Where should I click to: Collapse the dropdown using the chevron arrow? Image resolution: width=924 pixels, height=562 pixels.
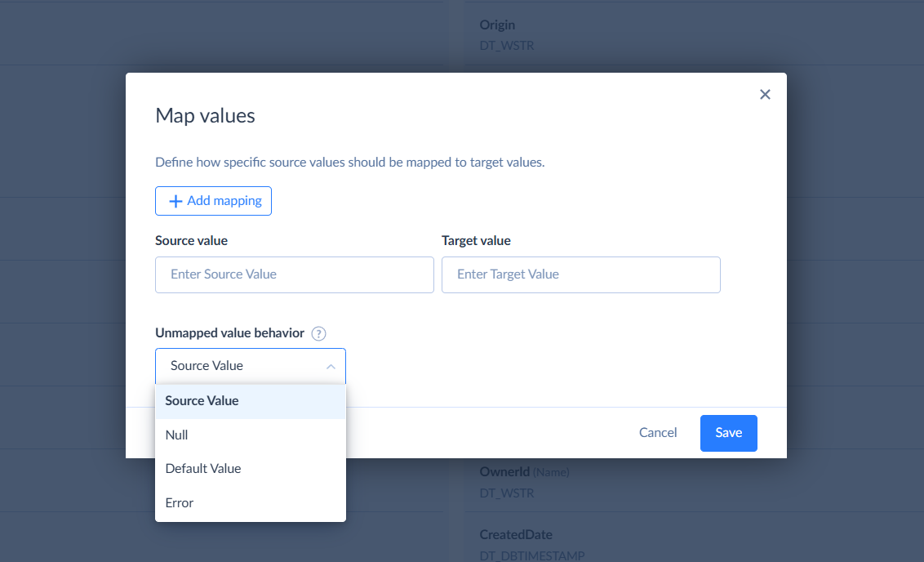coord(331,367)
